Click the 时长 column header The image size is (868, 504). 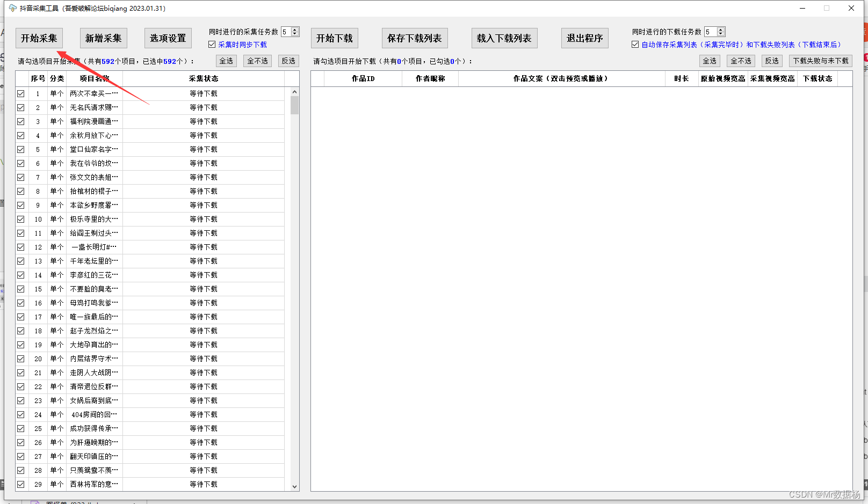(682, 78)
